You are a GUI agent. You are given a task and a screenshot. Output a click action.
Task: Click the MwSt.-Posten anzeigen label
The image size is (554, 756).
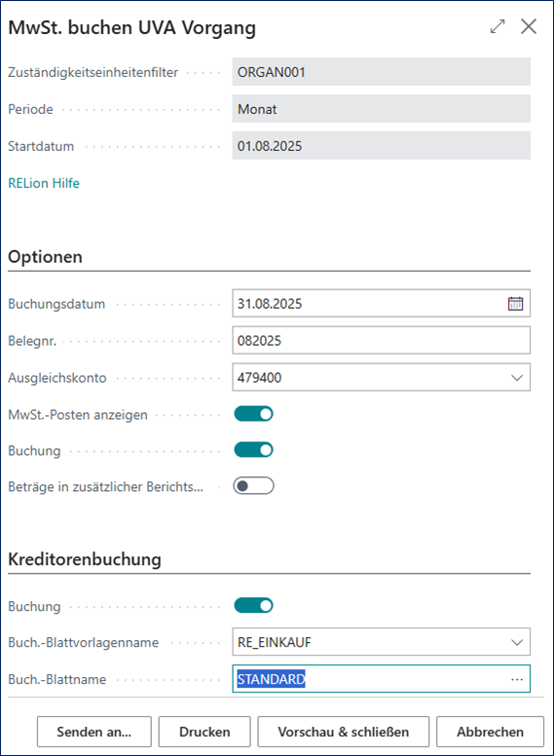click(78, 415)
